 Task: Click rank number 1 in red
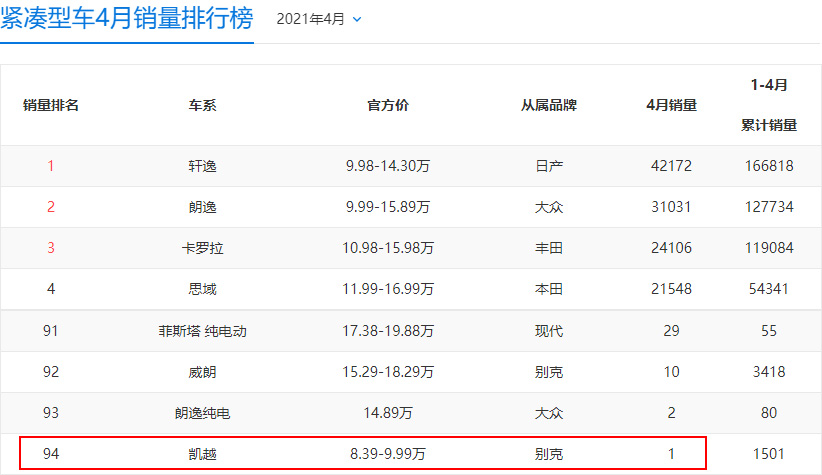tap(51, 166)
